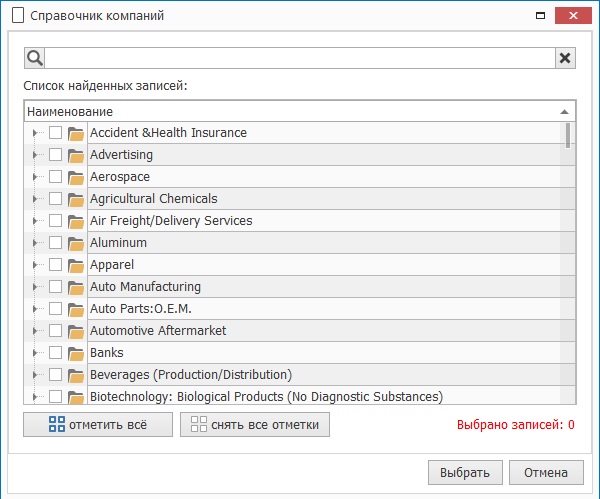The width and height of the screenshot is (600, 499).
Task: Click into the search text field
Action: pyautogui.click(x=300, y=58)
